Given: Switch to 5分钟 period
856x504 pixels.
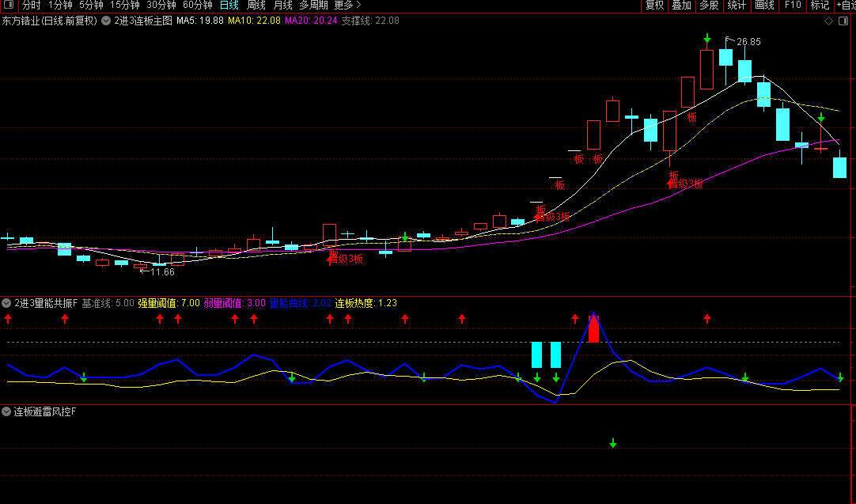Looking at the screenshot, I should tap(91, 5).
